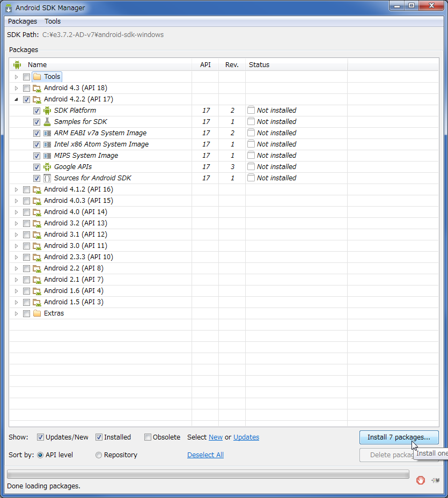
Task: Uncheck the Android 4.2.2 (API 17) checkbox
Action: [27, 99]
